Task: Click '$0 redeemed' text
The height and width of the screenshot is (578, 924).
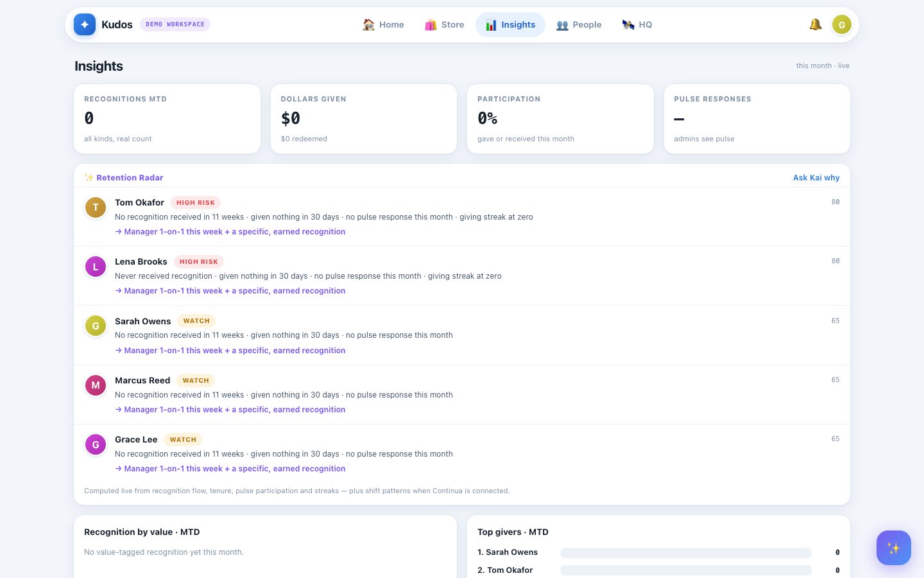Action: click(x=304, y=139)
